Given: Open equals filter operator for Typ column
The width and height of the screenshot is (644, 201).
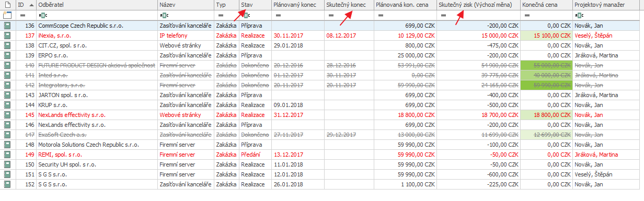Looking at the screenshot, I should [x=221, y=16].
